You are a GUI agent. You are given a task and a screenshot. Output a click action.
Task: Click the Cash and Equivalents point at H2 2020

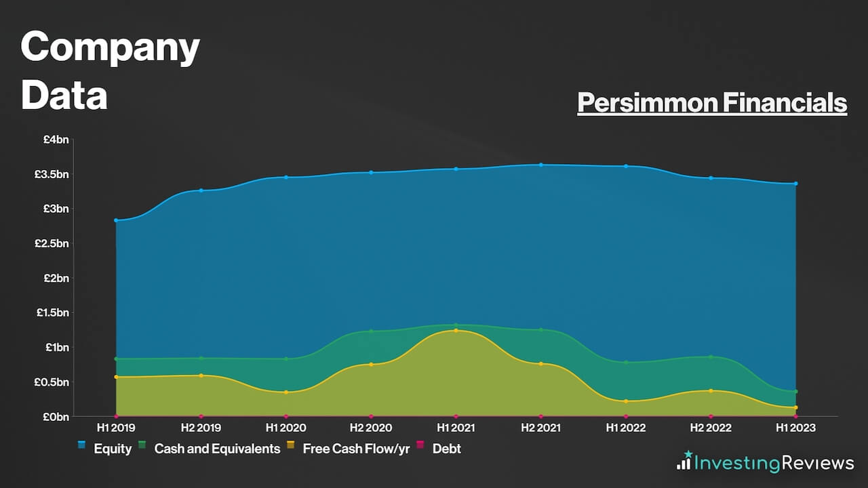[371, 331]
